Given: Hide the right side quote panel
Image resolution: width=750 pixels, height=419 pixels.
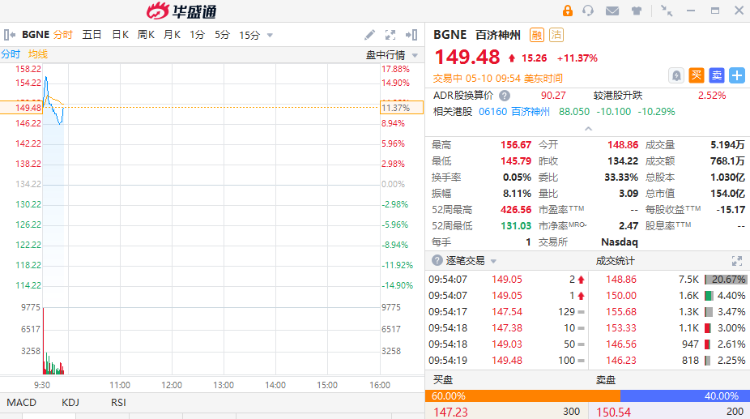Looking at the screenshot, I should click(411, 34).
